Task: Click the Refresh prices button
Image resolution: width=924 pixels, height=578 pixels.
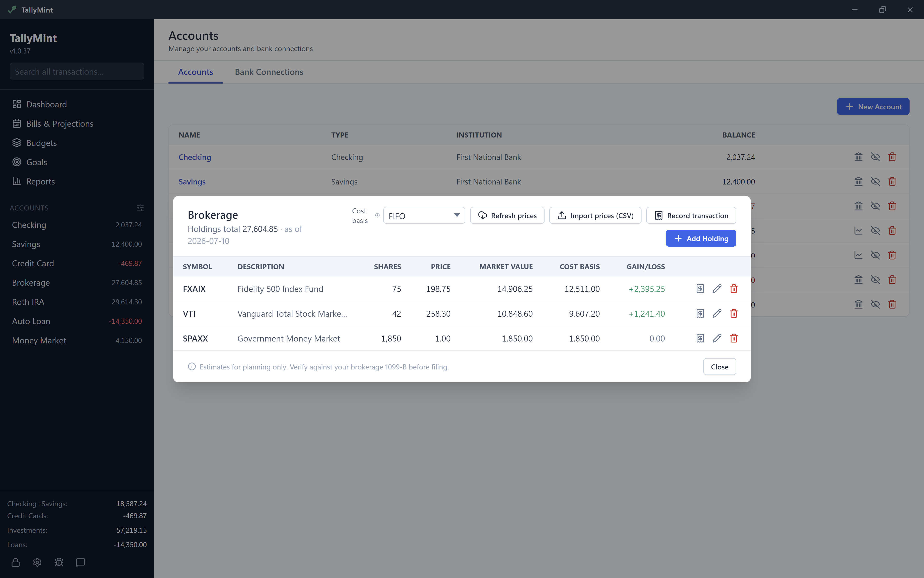Action: click(x=507, y=216)
